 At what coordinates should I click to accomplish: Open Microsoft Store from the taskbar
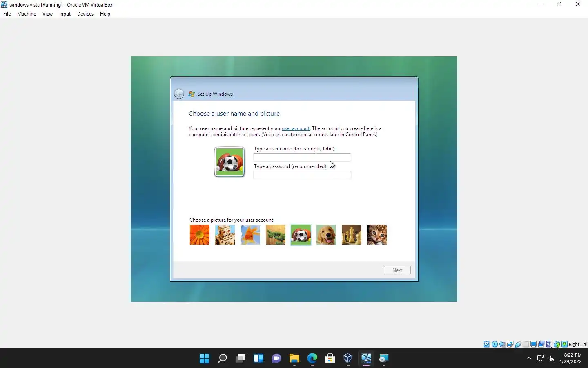tap(330, 359)
